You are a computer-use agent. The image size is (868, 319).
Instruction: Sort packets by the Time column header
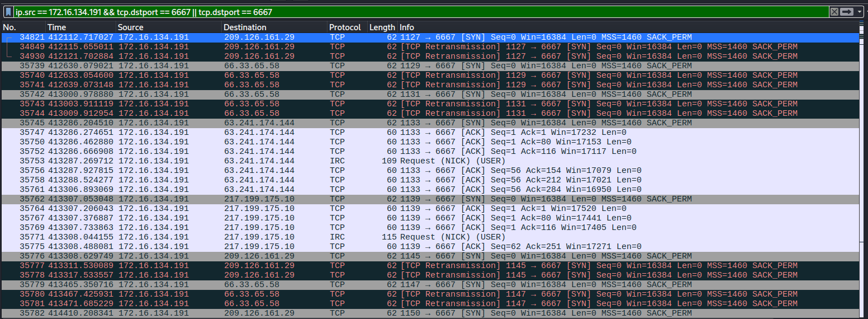(81, 27)
